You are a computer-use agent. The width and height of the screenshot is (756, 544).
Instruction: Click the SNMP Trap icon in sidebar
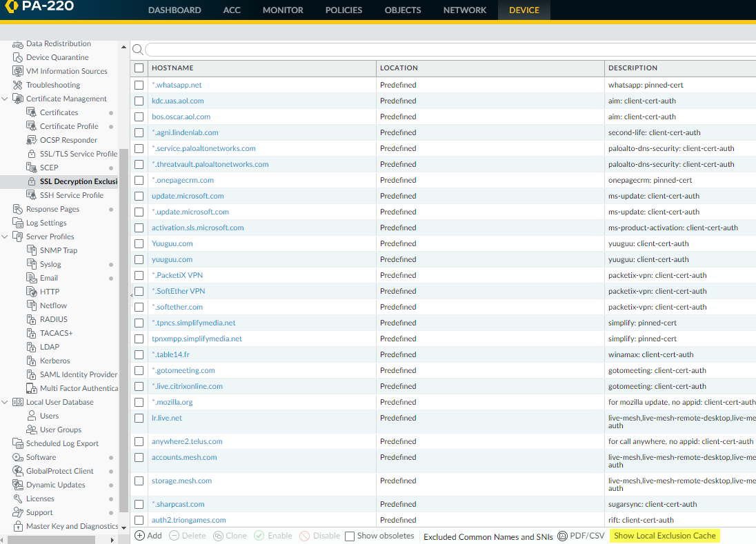coord(32,250)
